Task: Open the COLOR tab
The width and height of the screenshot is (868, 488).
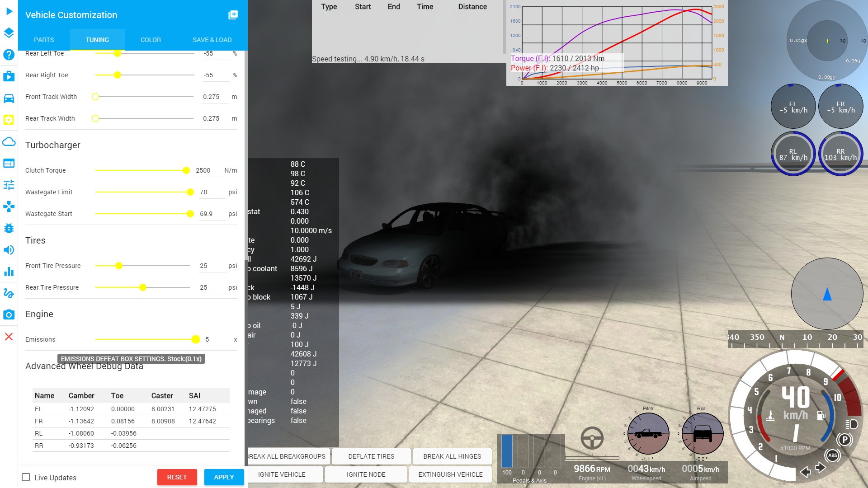Action: click(151, 40)
